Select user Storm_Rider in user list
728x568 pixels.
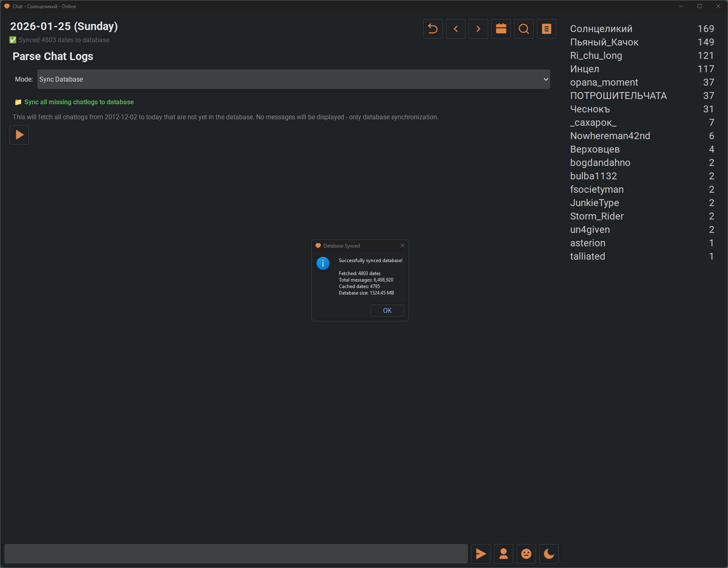click(597, 216)
